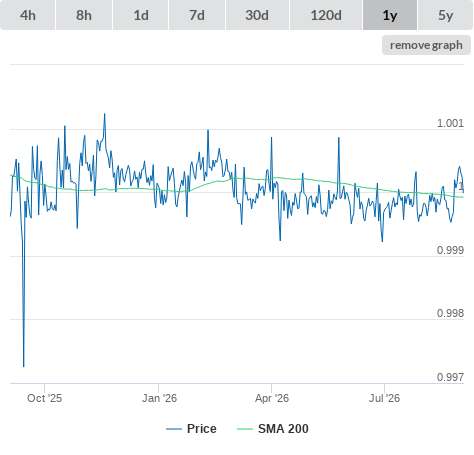Click the Jul '26 axis tick label
This screenshot has width=474, height=455.
pyautogui.click(x=384, y=398)
